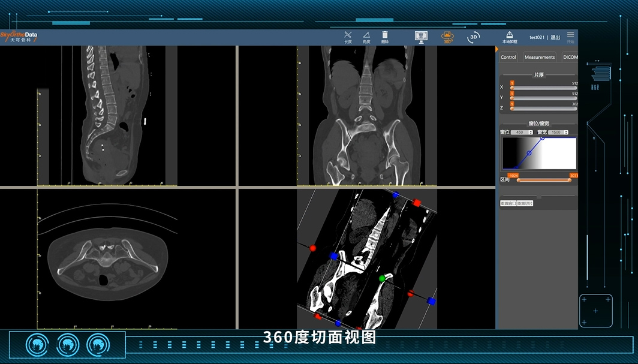
Task: Open the Measurements tab
Action: point(539,58)
